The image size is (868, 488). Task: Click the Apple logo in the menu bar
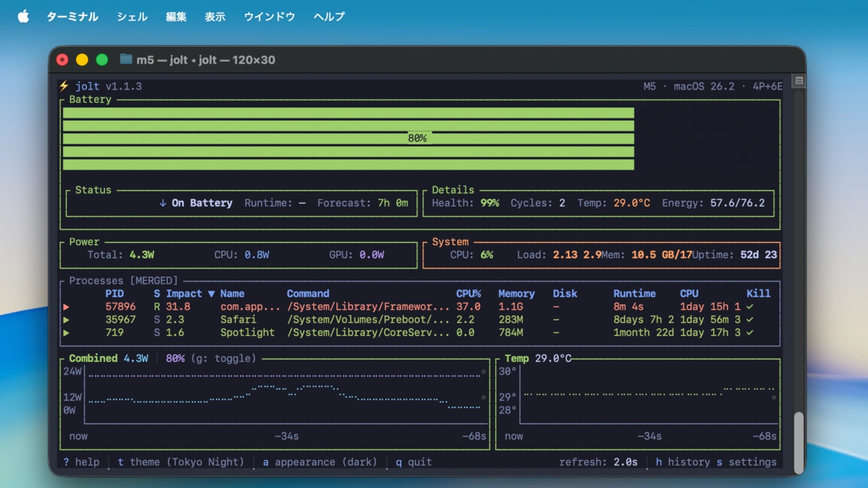pos(23,16)
